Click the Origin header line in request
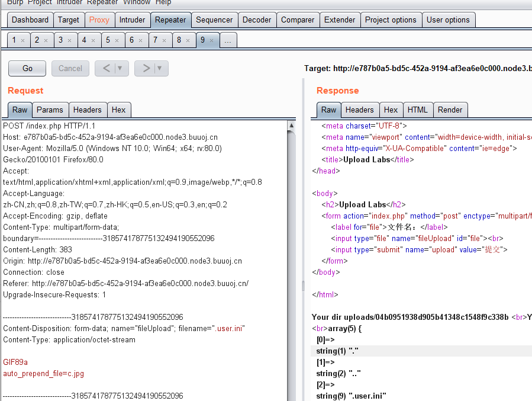532x401 pixels. pyautogui.click(x=122, y=261)
